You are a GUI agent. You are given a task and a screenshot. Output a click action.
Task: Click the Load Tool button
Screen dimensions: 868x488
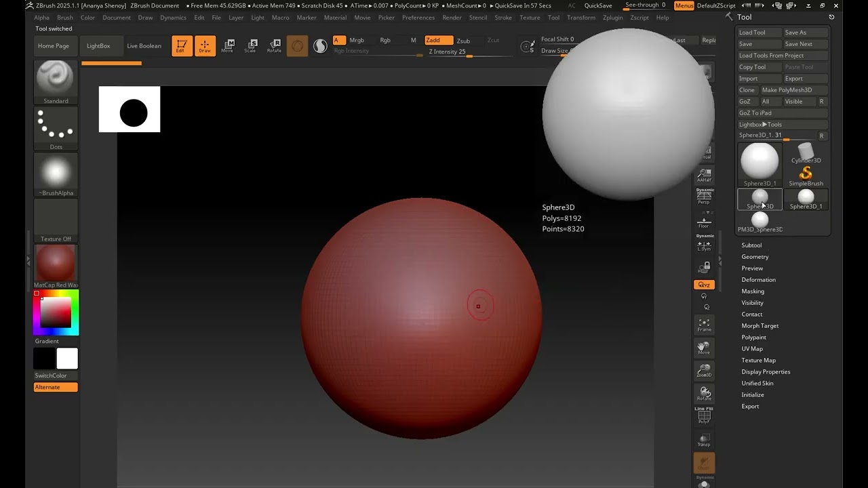(759, 33)
